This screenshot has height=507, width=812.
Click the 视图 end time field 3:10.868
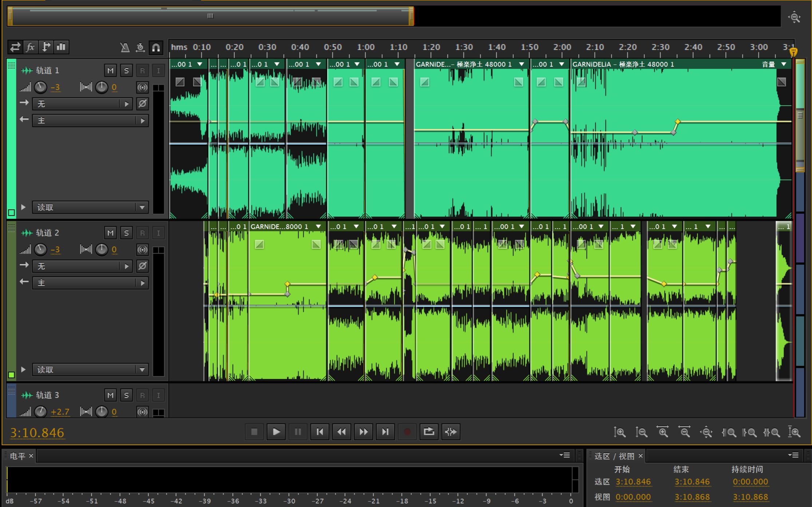692,497
